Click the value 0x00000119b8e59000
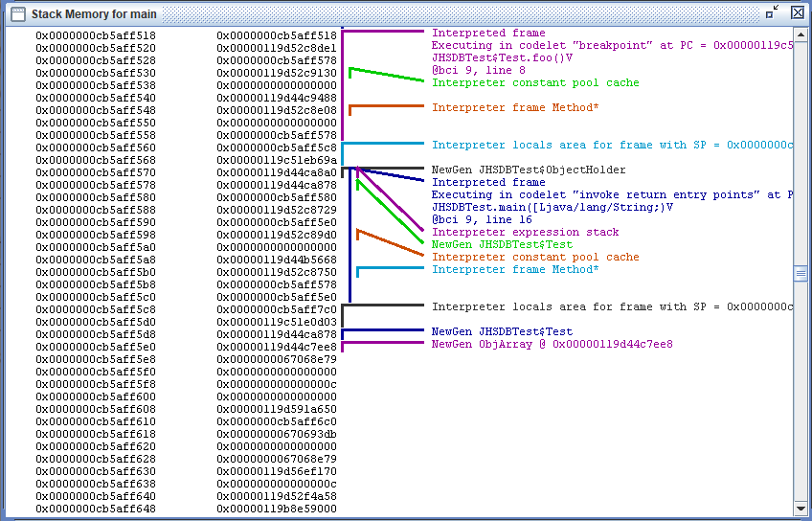This screenshot has width=812, height=521. click(277, 509)
